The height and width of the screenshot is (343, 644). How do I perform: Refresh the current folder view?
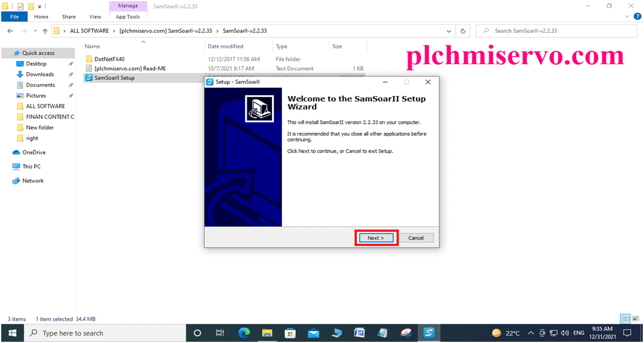(x=463, y=31)
